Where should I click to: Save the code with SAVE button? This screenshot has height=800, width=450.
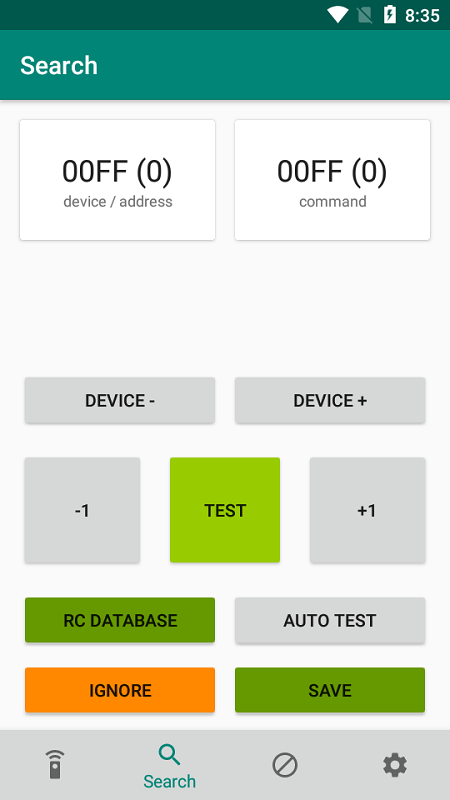click(x=330, y=690)
